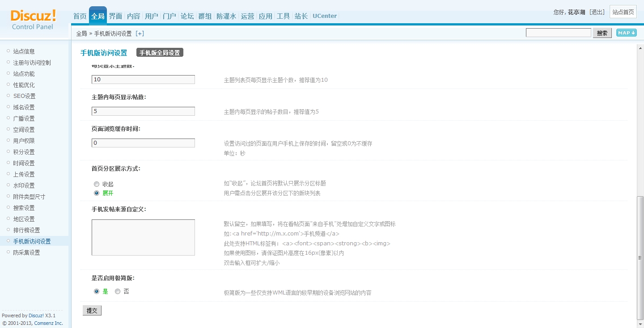Click the 站点首页 button
Viewport: 644px width, 328px height.
coord(623,12)
